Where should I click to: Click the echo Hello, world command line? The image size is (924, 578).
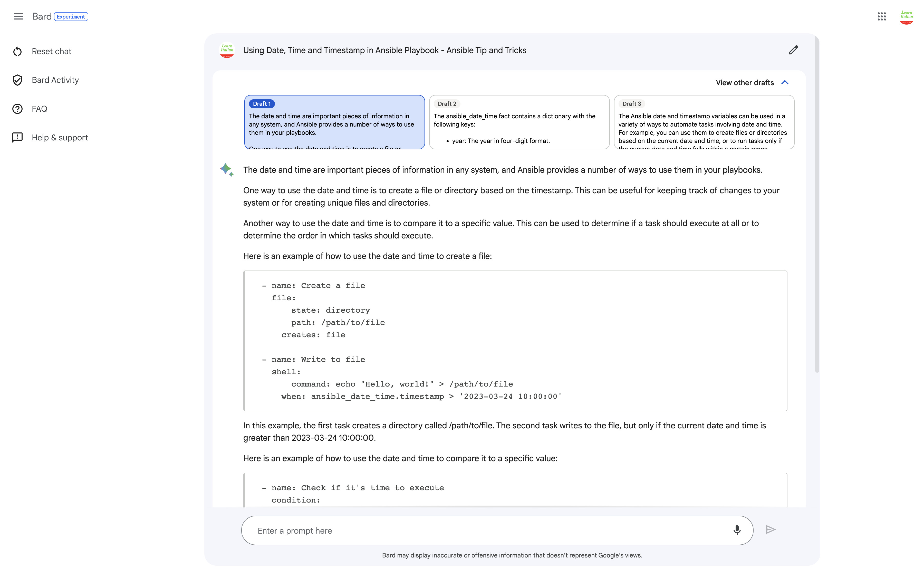(x=402, y=384)
